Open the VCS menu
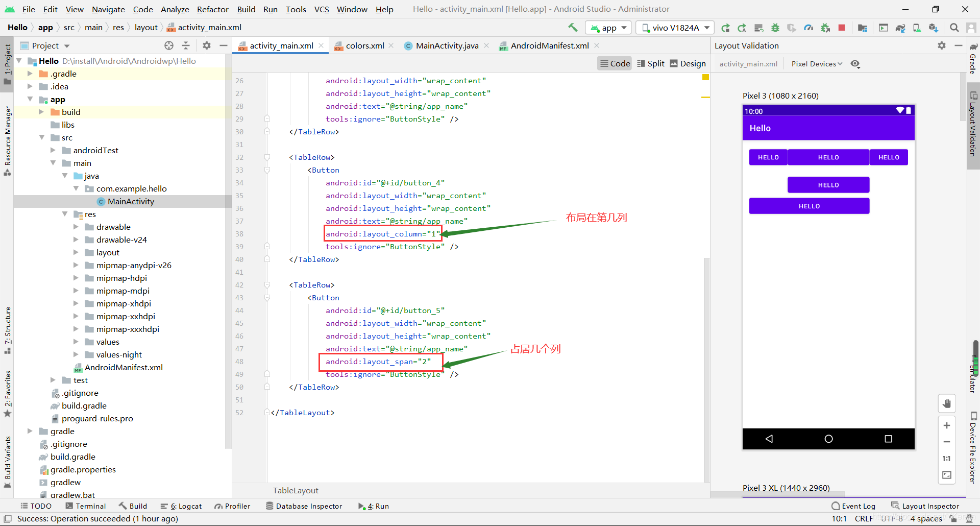The height and width of the screenshot is (526, 980). 322,9
